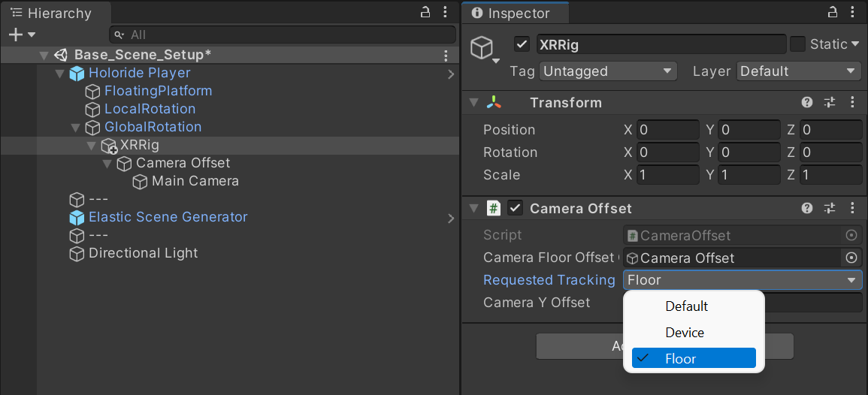
Task: Click the XRRig cube icon with plus badge
Action: [109, 146]
